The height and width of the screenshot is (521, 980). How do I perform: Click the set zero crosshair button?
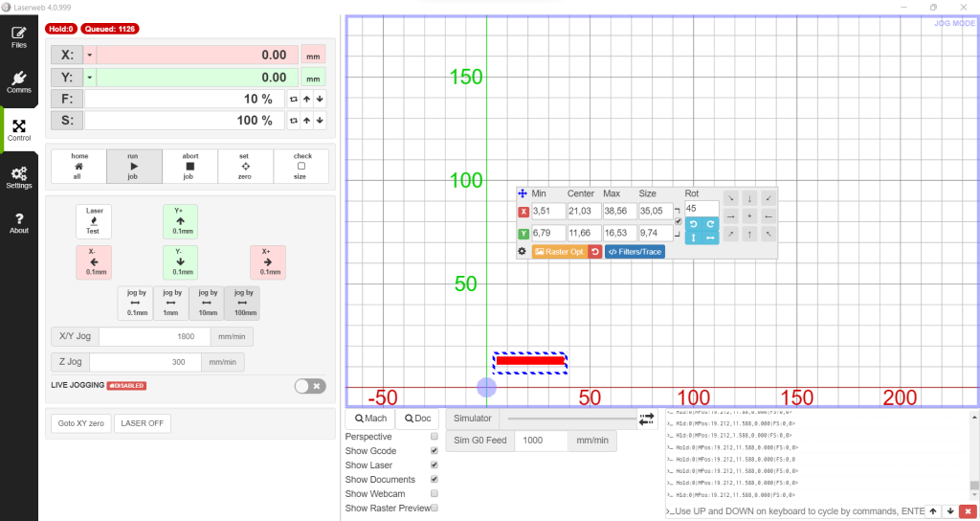click(x=245, y=166)
